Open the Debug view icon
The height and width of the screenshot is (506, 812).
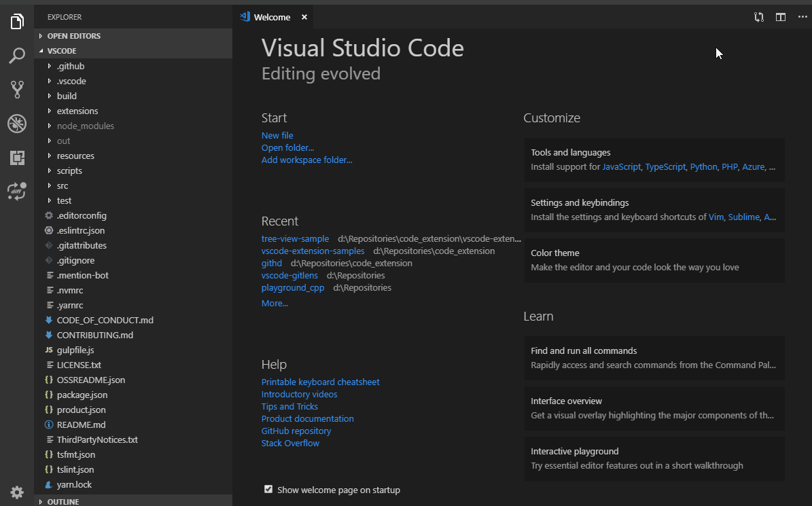[17, 124]
